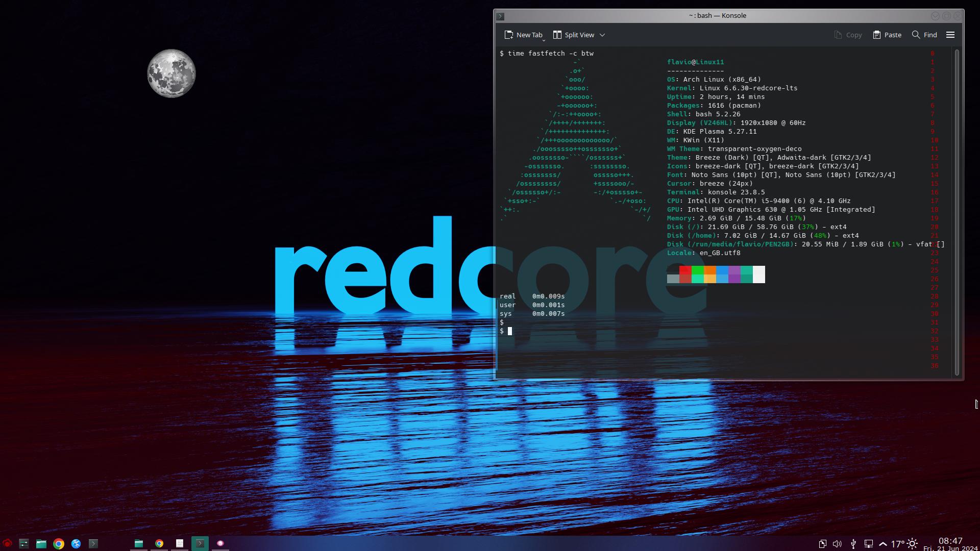Click the 'real 0m0.009s' timing line
Image resolution: width=980 pixels, height=551 pixels.
tap(532, 296)
